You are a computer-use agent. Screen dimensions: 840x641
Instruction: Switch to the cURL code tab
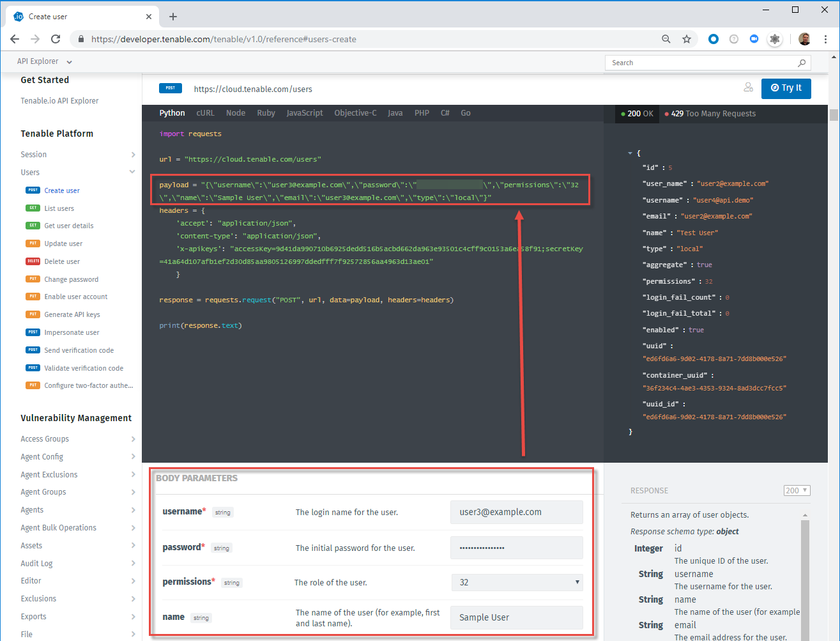pyautogui.click(x=205, y=113)
